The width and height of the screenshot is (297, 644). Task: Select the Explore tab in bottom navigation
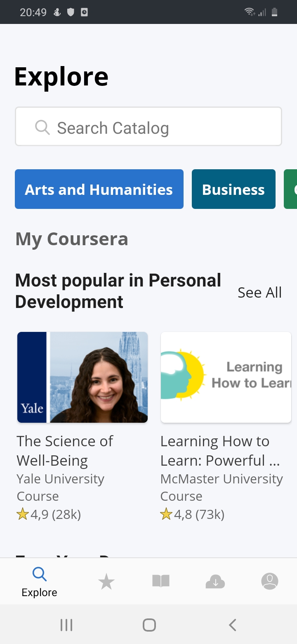pos(39,582)
